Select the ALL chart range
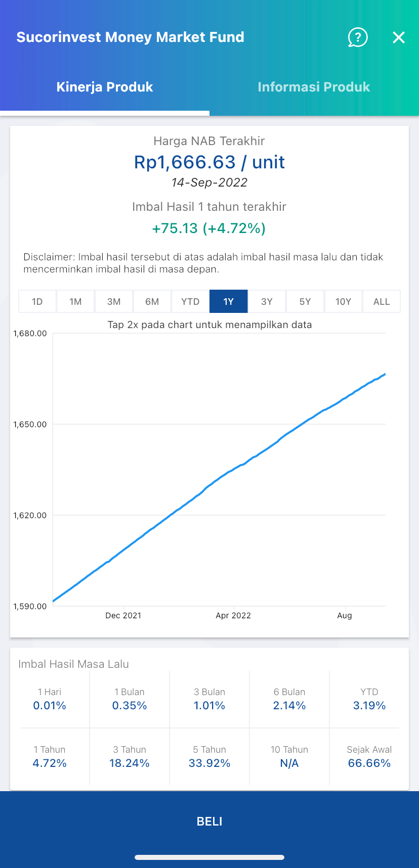 pyautogui.click(x=382, y=301)
